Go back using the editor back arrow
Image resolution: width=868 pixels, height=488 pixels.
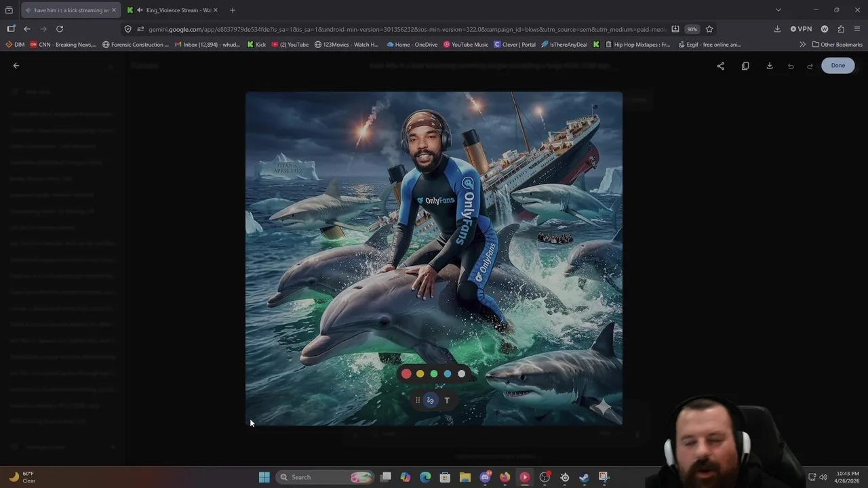16,66
